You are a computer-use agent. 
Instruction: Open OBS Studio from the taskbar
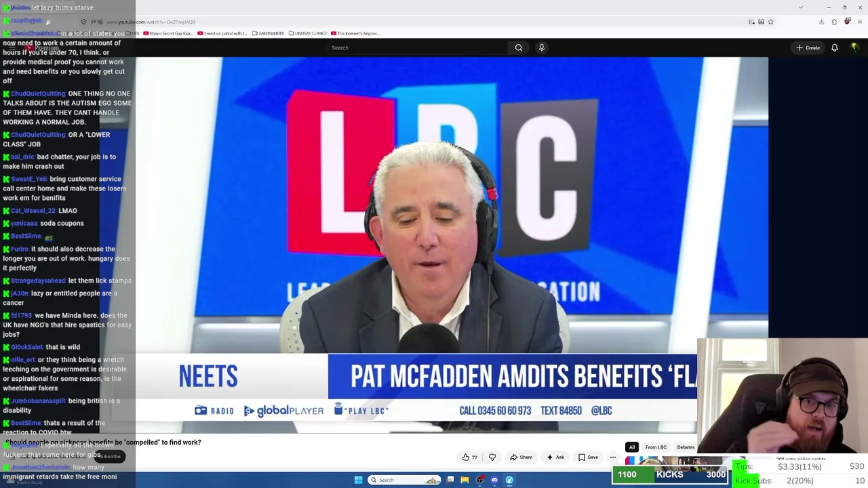pos(479,480)
